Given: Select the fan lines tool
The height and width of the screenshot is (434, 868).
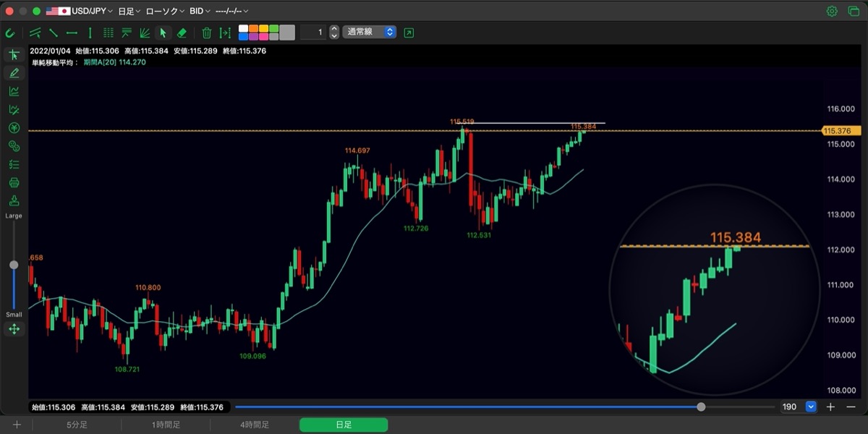Looking at the screenshot, I should 145,33.
